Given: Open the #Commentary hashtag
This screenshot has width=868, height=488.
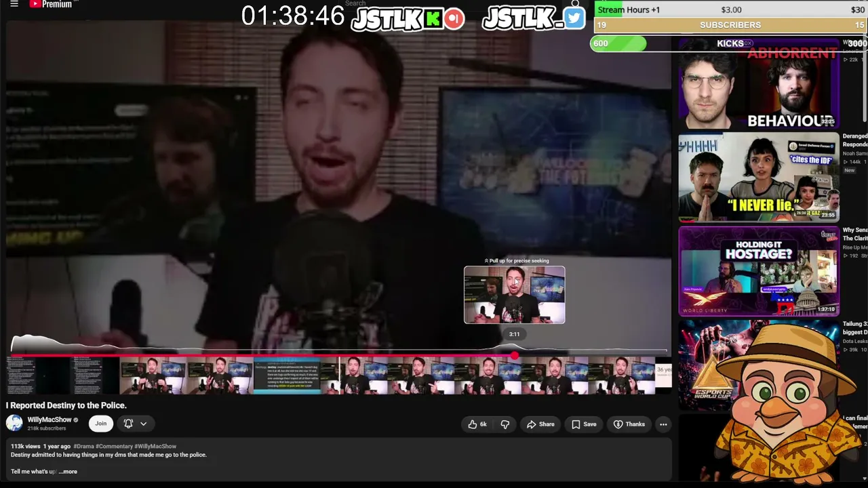Looking at the screenshot, I should (115, 447).
